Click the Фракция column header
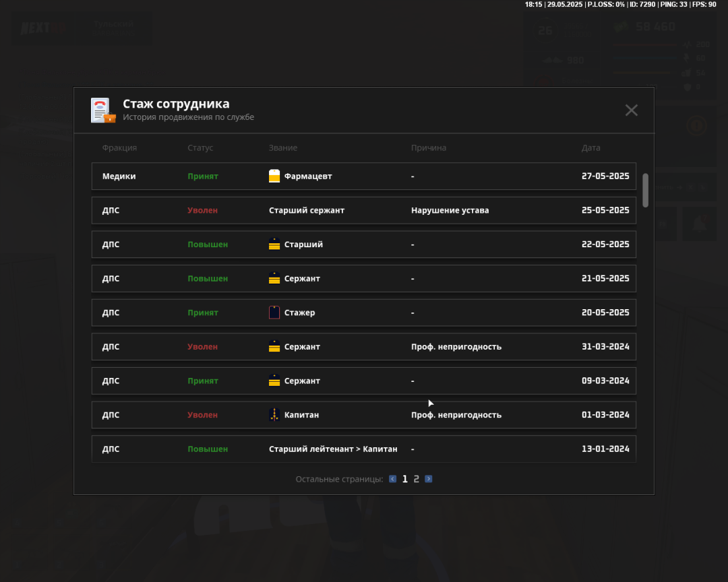 pos(119,148)
